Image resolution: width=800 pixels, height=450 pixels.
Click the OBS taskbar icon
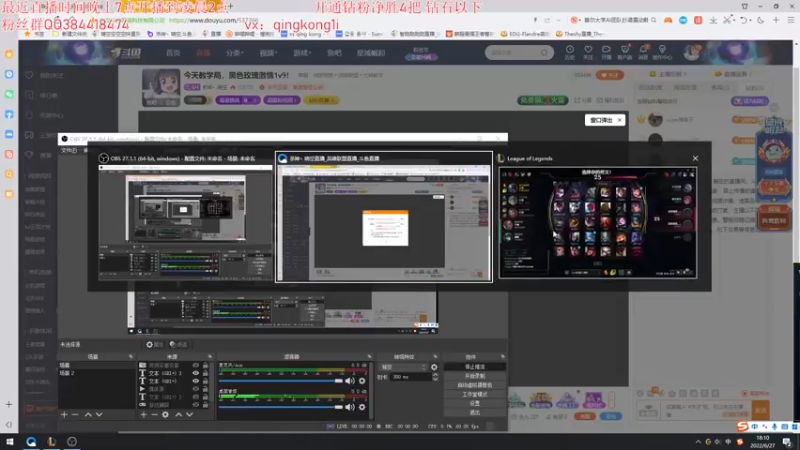(x=72, y=442)
